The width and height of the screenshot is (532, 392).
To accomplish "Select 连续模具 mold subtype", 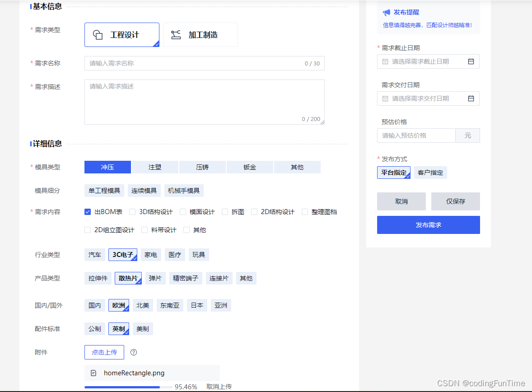I will point(144,191).
